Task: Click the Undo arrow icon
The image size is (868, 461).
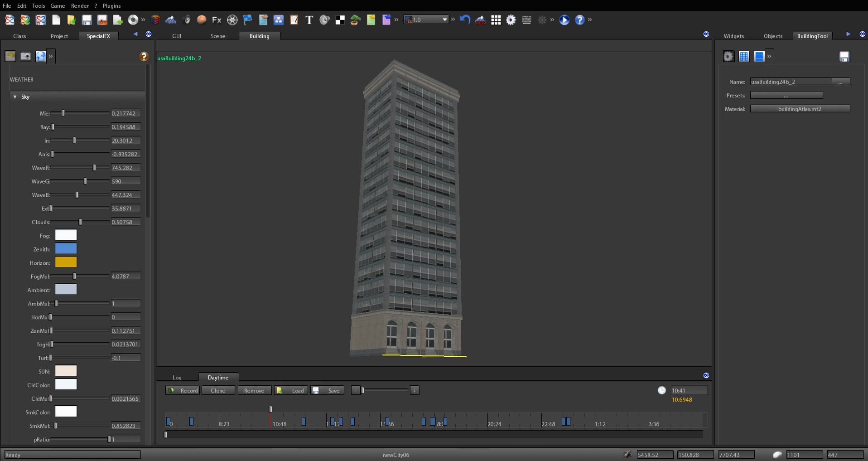Action: 465,19
